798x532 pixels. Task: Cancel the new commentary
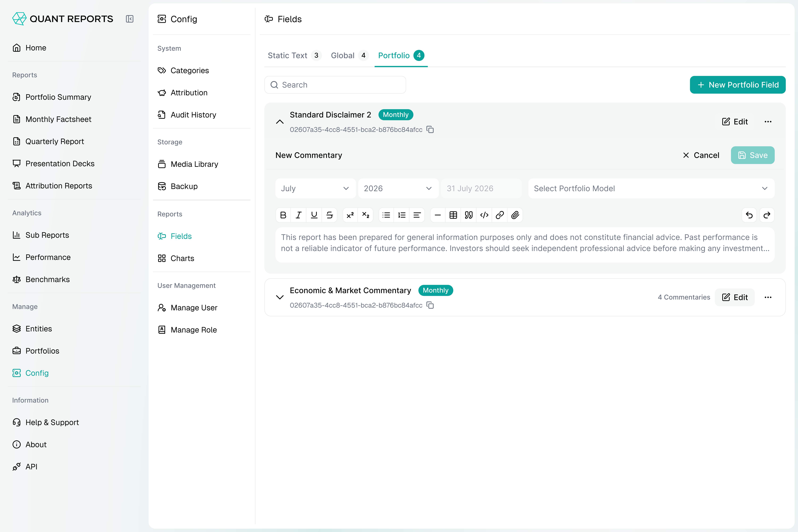coord(701,155)
